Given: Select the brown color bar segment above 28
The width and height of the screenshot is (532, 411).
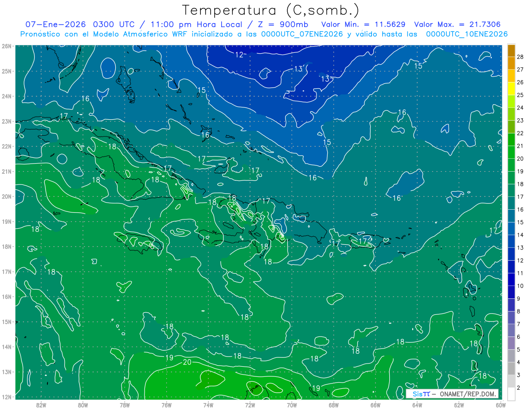Looking at the screenshot, I should click(x=511, y=51).
